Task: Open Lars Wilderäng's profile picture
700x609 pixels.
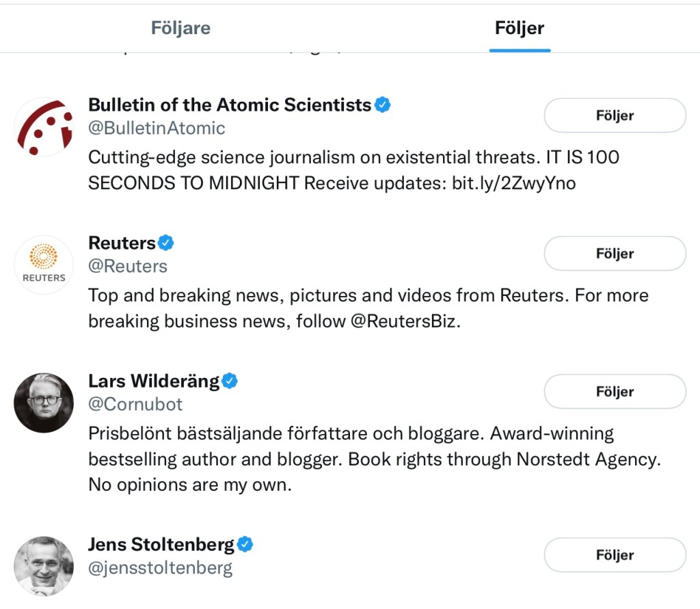Action: tap(44, 403)
